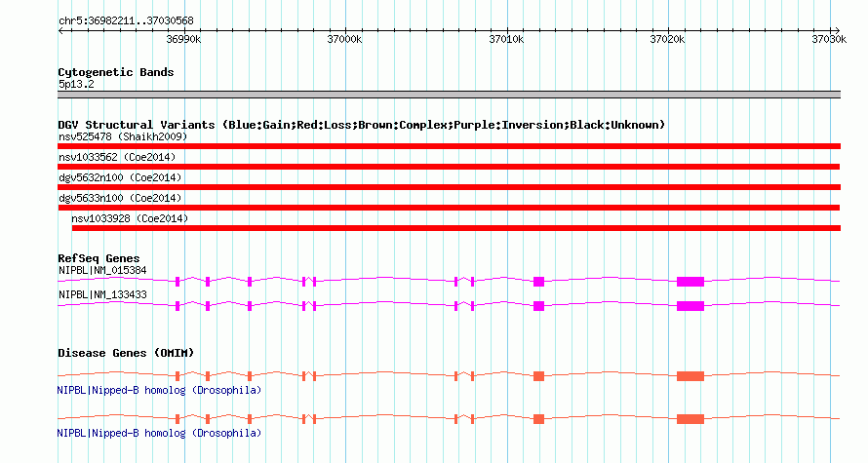The height and width of the screenshot is (463, 868).
Task: Open variant label nsv1033928 (Coe2014)
Action: (130, 218)
